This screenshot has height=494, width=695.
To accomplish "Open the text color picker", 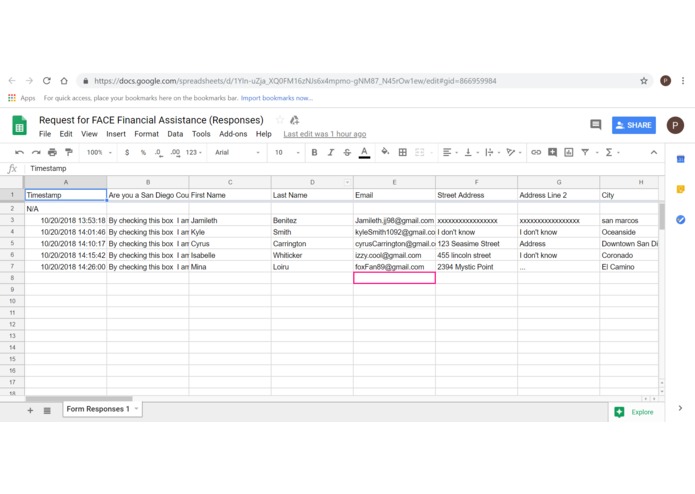I will [x=364, y=152].
